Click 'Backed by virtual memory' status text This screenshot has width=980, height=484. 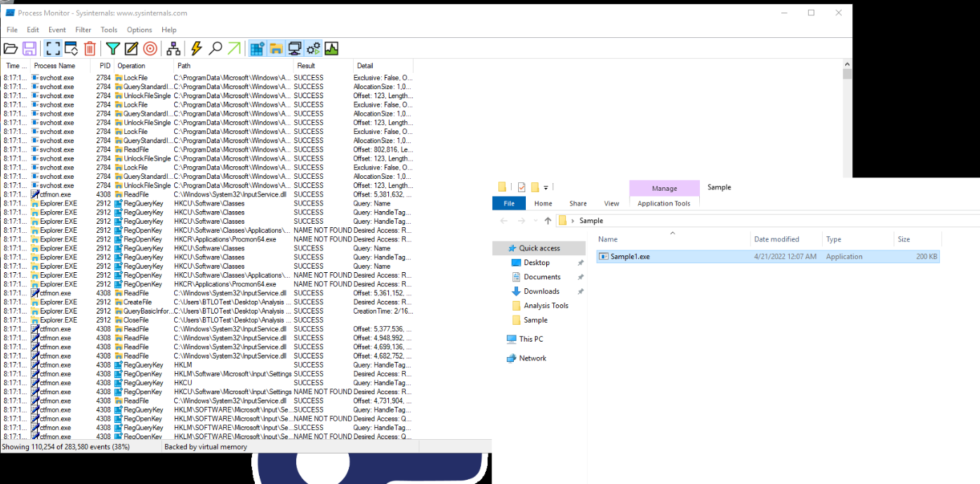[x=206, y=447]
